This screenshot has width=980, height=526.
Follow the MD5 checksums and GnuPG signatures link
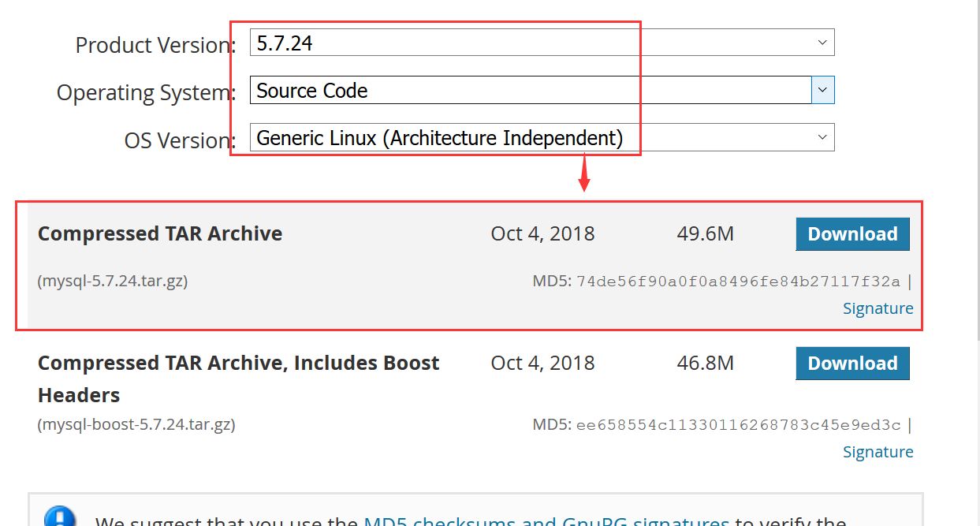(x=546, y=520)
